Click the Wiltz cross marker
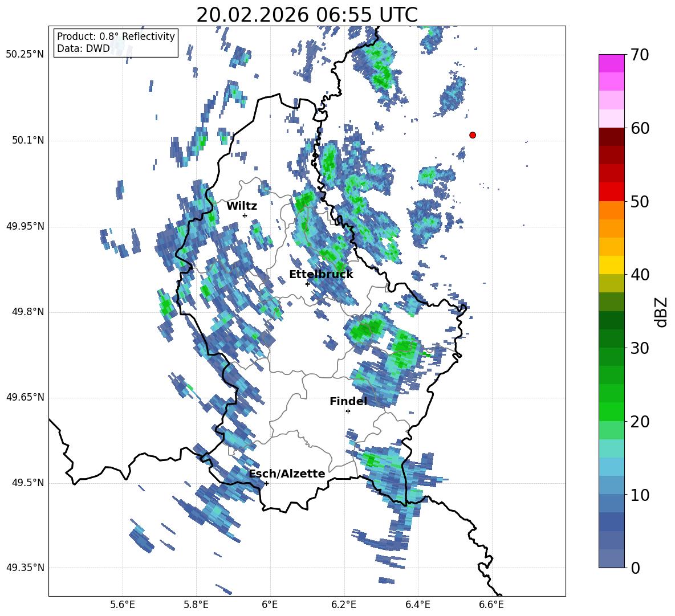Image resolution: width=675 pixels, height=616 pixels. (245, 215)
